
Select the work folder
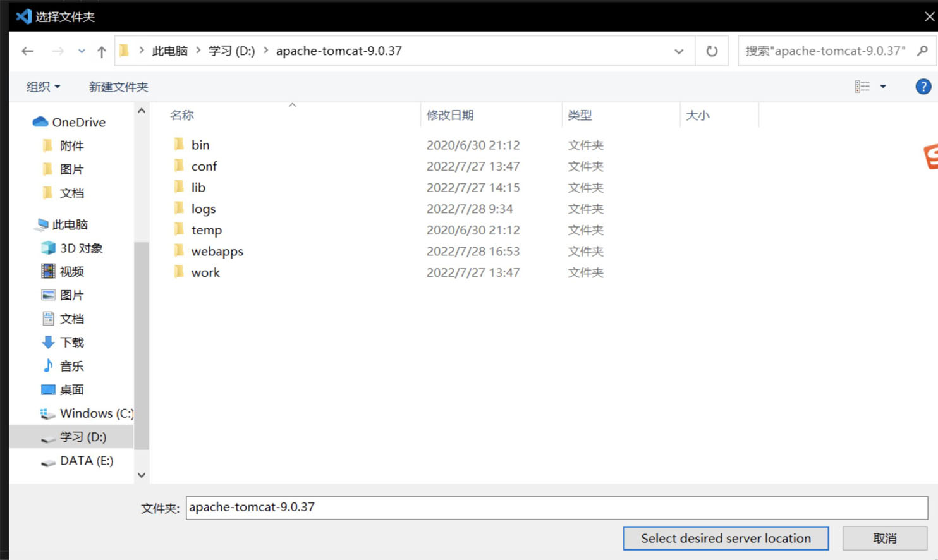click(205, 272)
